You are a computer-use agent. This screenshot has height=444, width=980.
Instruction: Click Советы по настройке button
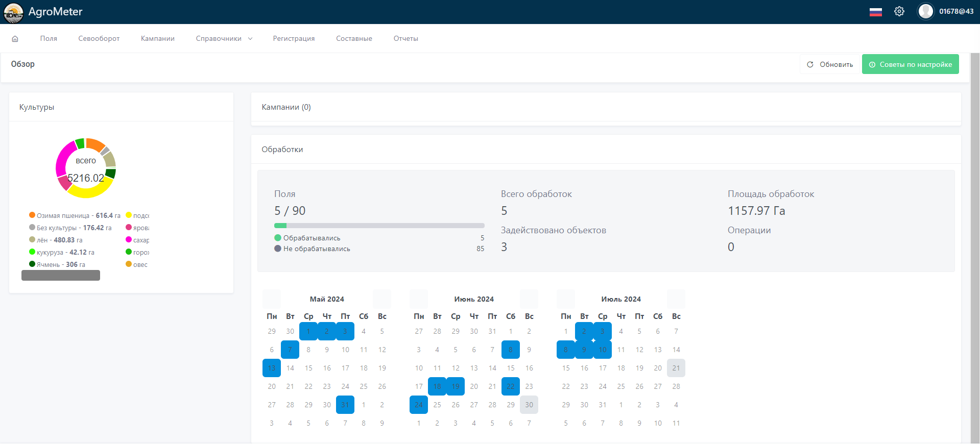click(910, 65)
